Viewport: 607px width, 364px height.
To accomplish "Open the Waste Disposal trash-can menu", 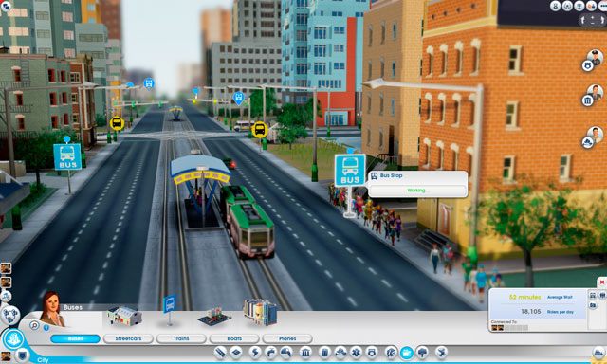I will (324, 353).
